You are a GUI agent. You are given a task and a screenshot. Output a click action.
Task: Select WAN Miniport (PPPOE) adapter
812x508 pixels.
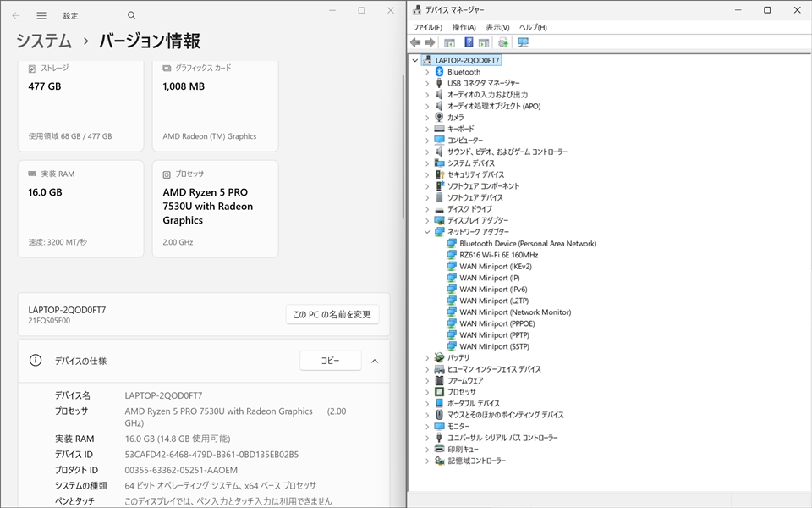(496, 323)
